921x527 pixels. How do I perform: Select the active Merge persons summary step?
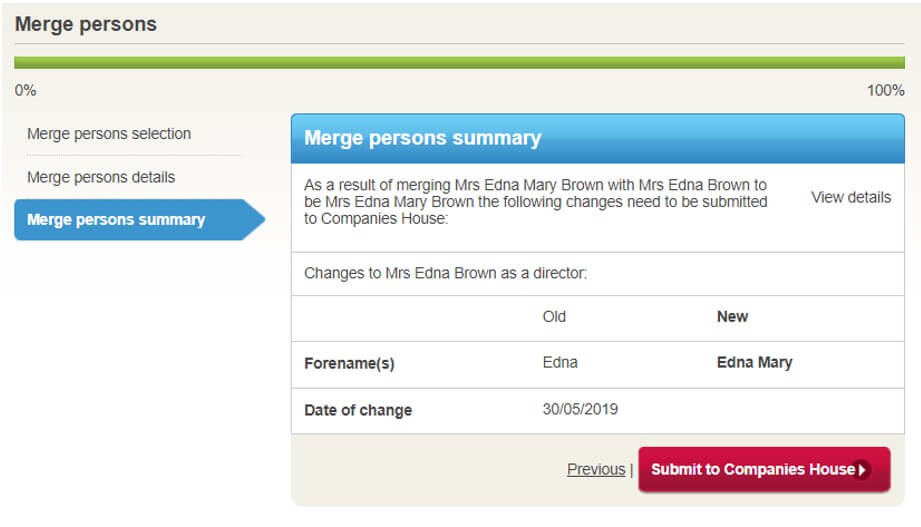(116, 220)
